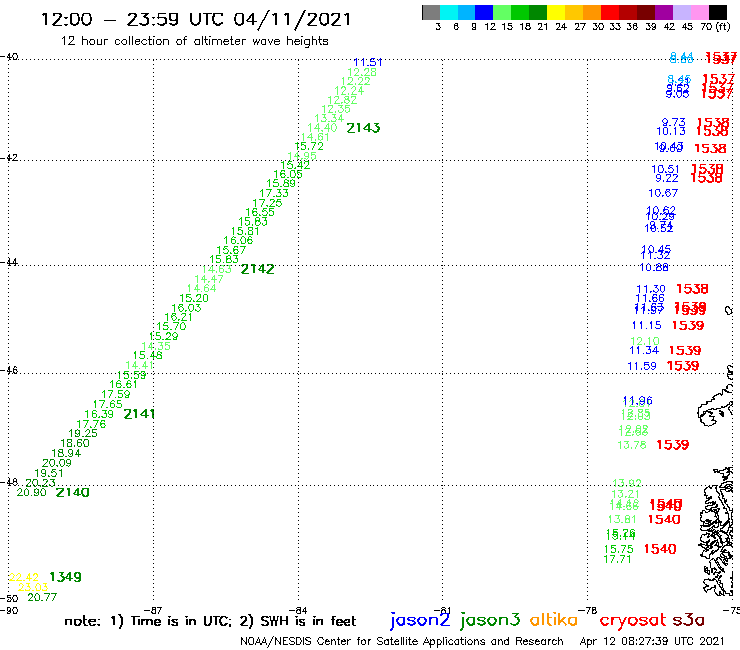Viewport: 740px width, 650px height.
Task: Click the time label 1349
Action: [66, 577]
